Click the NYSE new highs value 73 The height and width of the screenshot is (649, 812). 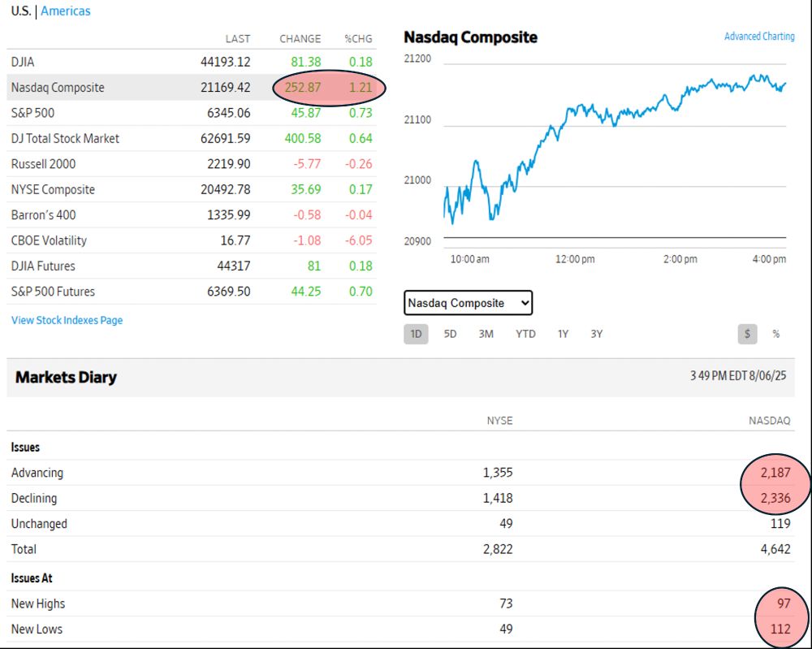pos(506,604)
